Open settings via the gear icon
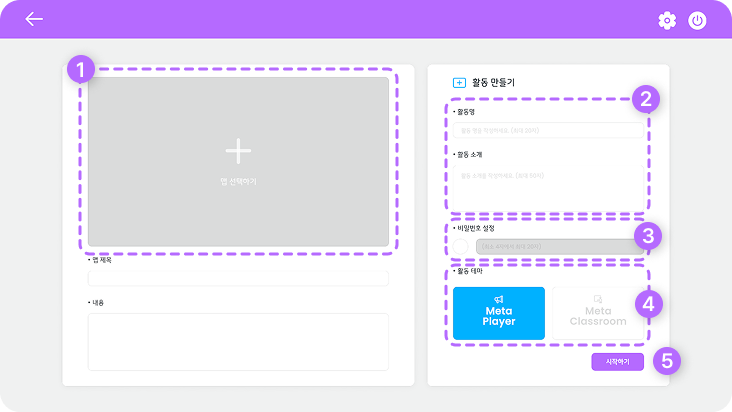This screenshot has width=732, height=412. click(667, 20)
